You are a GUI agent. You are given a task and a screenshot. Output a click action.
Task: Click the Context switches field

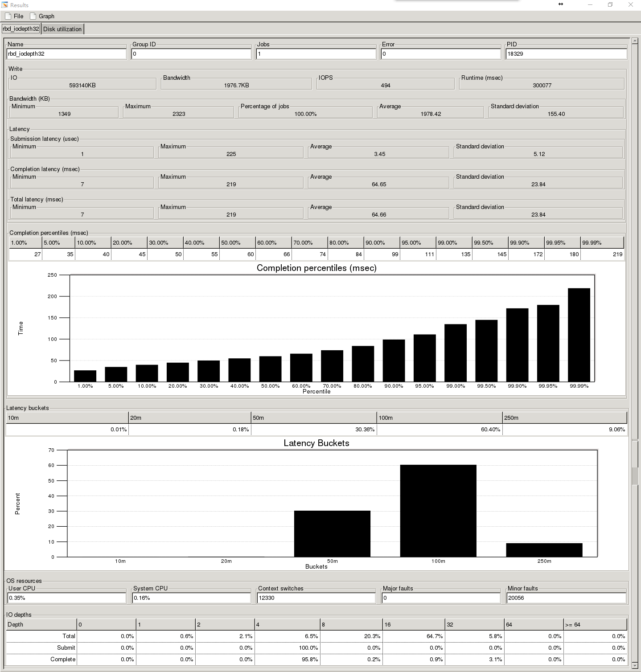[316, 598]
